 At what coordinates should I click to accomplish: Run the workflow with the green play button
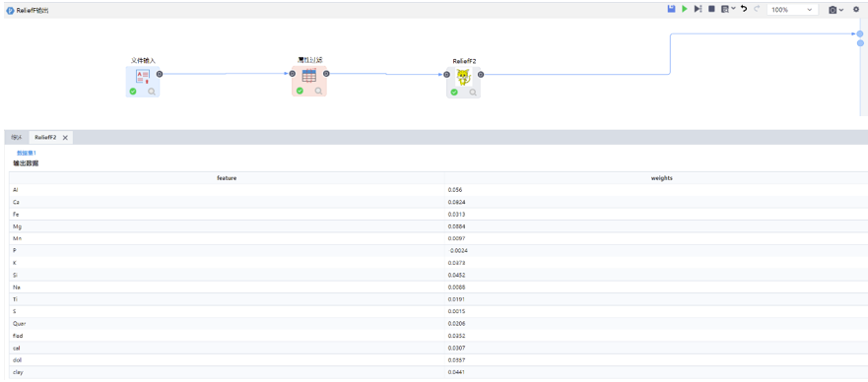[685, 10]
